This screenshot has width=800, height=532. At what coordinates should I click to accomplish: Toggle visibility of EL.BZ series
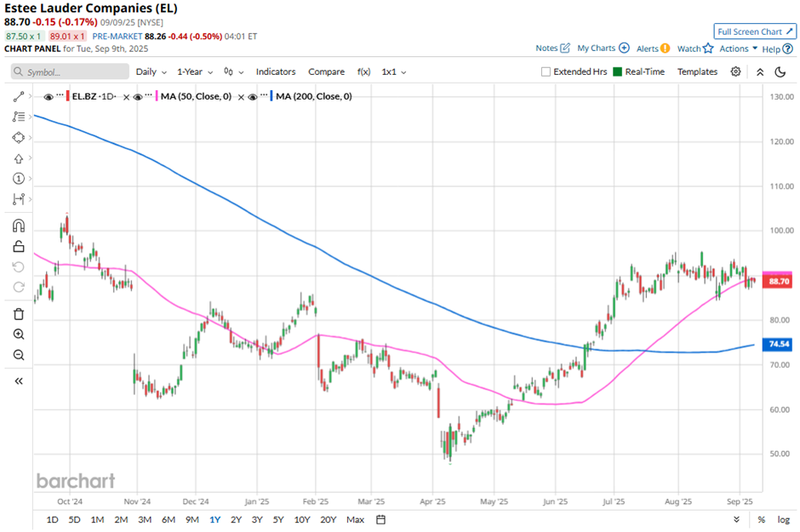pyautogui.click(x=49, y=97)
